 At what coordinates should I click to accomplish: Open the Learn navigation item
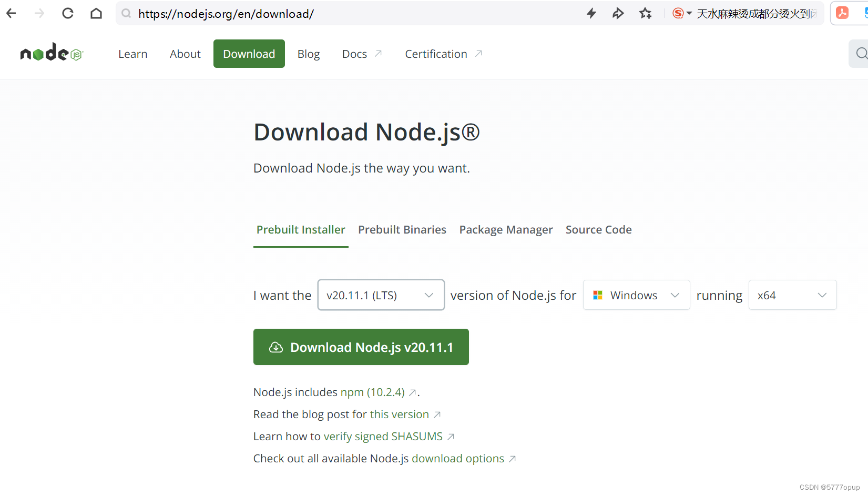[x=133, y=54]
